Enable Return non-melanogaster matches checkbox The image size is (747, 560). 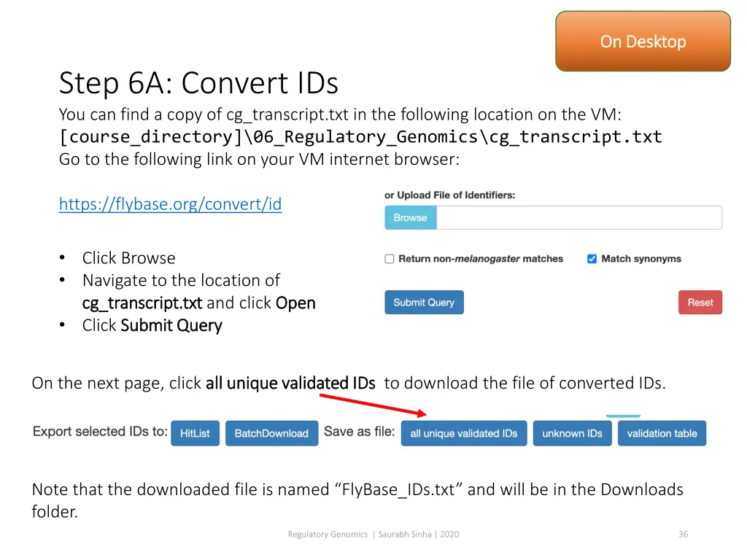click(390, 259)
